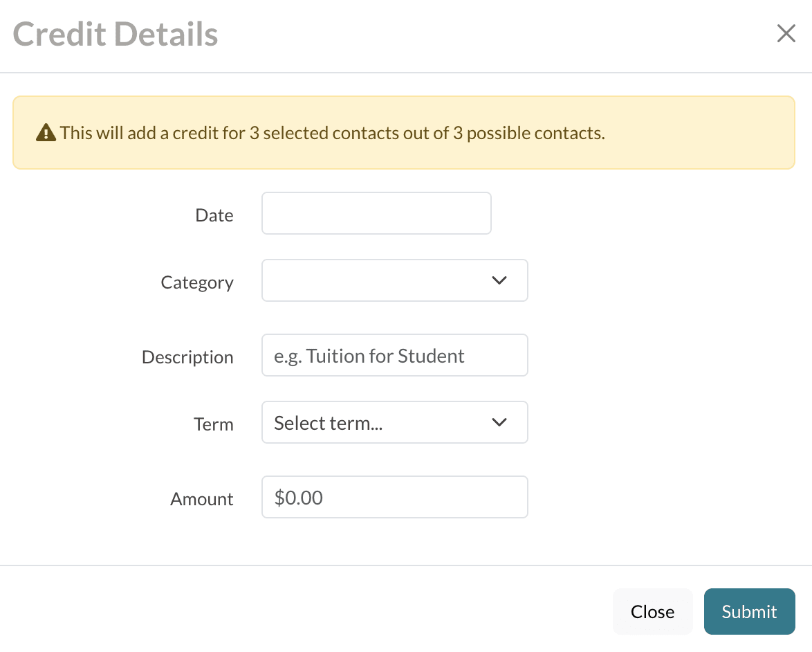Screen dimensions: 812x652
Task: Open the Category combo box
Action: point(394,280)
